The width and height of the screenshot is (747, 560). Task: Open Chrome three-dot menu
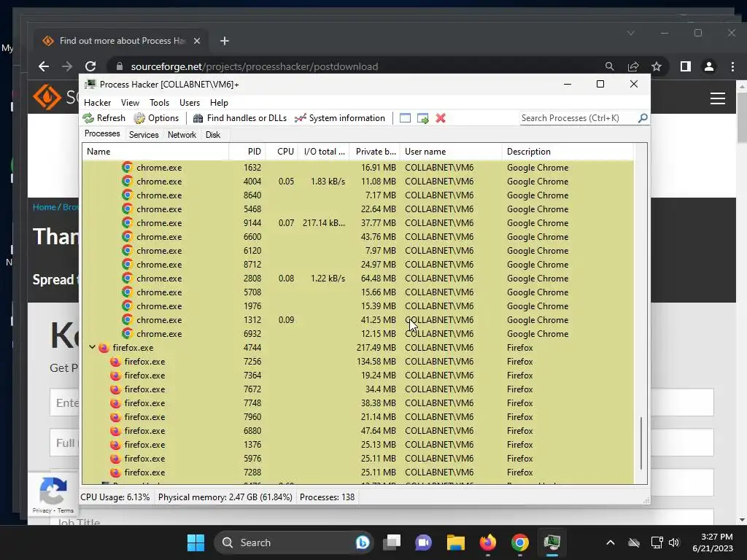click(732, 66)
